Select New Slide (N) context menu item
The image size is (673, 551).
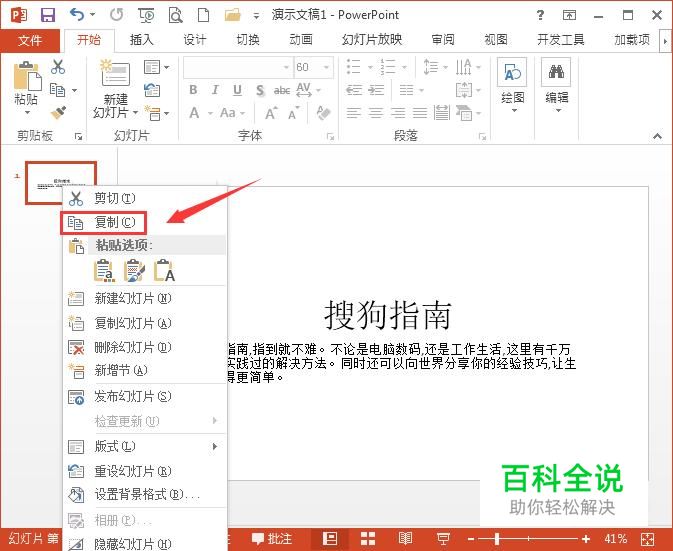tap(144, 299)
